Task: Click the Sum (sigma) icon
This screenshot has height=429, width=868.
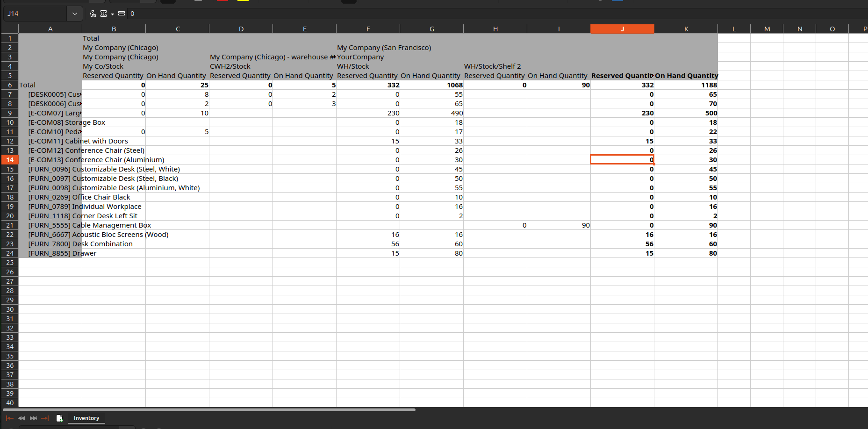Action: click(x=103, y=14)
